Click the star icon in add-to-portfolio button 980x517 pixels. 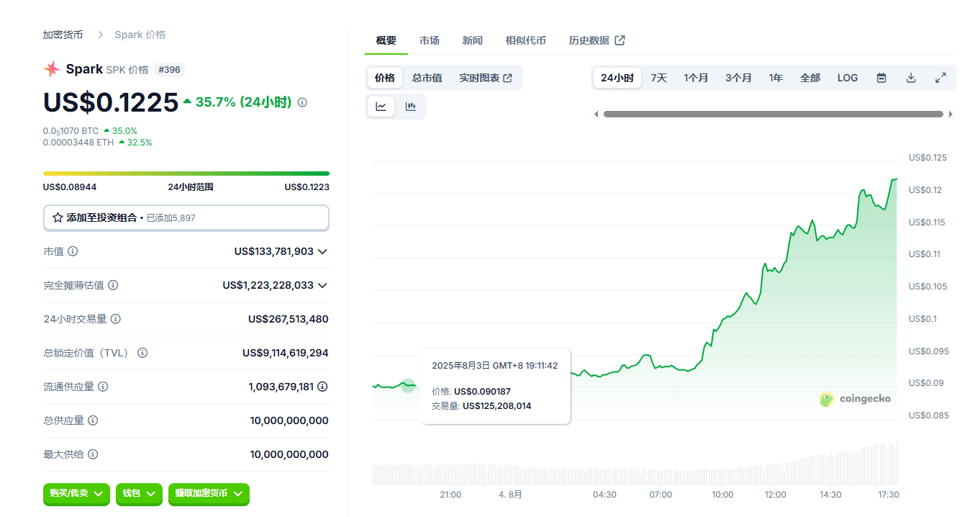click(58, 217)
